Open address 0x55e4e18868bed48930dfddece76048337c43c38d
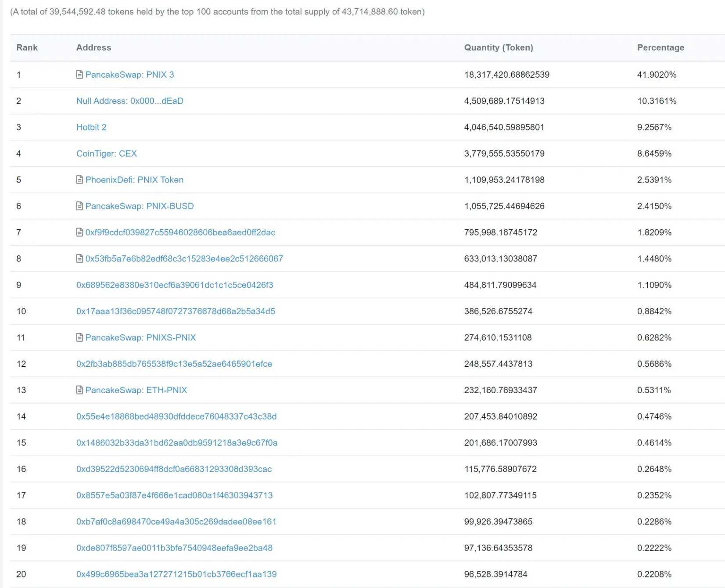Screen dimensions: 725x588 (x=176, y=417)
